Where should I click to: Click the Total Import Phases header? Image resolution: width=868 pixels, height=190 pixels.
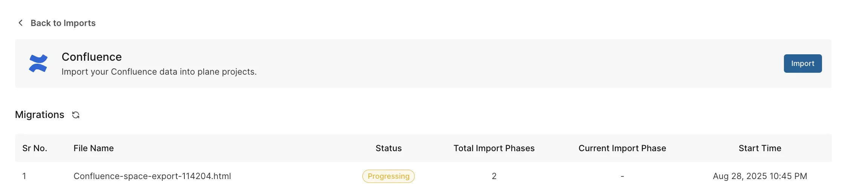494,148
